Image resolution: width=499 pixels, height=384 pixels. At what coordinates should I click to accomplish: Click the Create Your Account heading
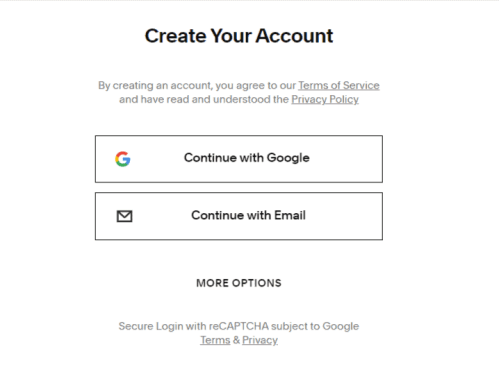(239, 36)
